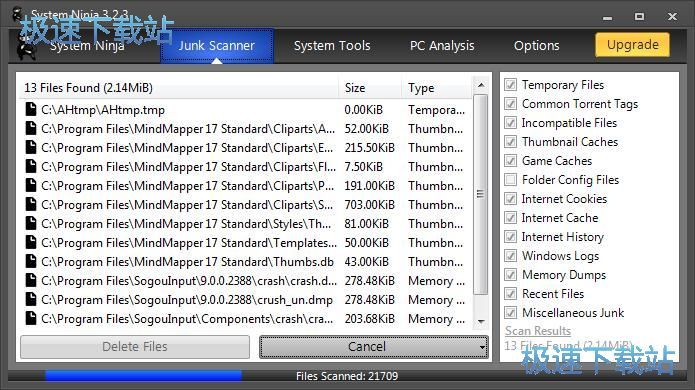695x390 pixels.
Task: Toggle Internet Cache checkbox
Action: [x=511, y=218]
